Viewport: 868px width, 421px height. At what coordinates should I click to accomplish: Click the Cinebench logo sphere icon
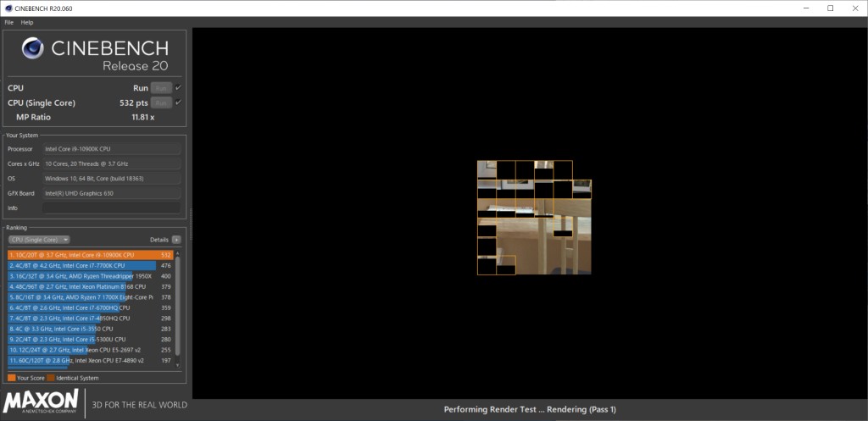pyautogui.click(x=33, y=48)
